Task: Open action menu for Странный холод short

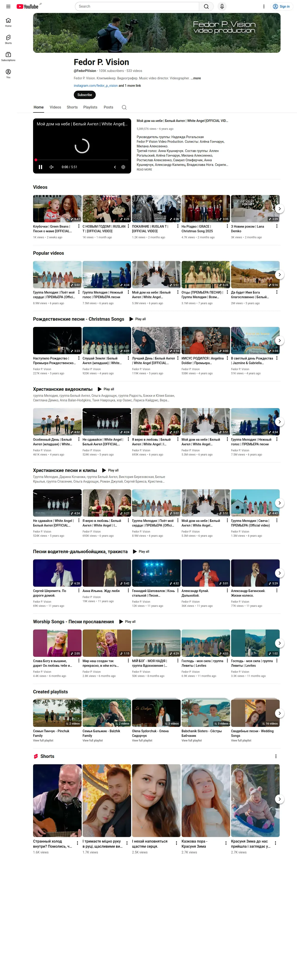Action: point(77,843)
